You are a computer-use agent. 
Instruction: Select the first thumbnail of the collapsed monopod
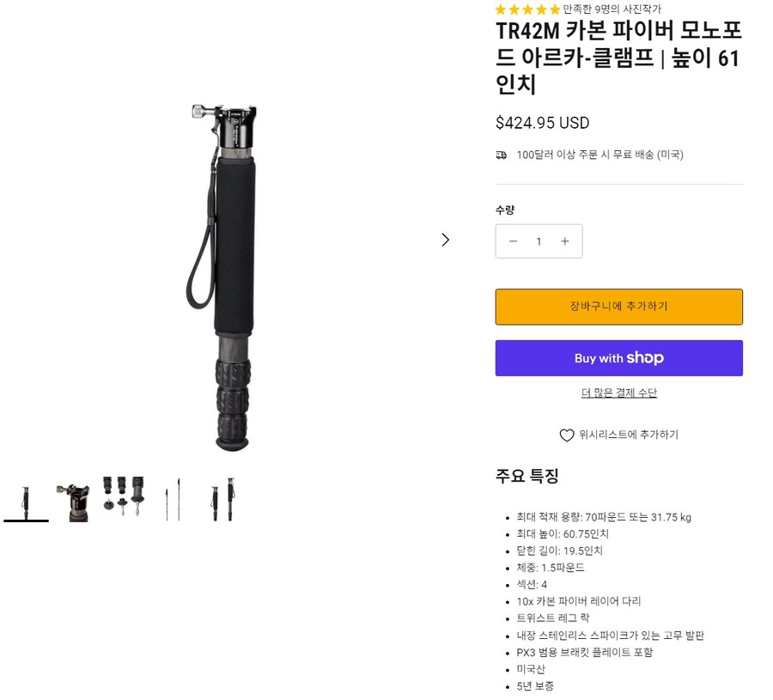click(26, 499)
